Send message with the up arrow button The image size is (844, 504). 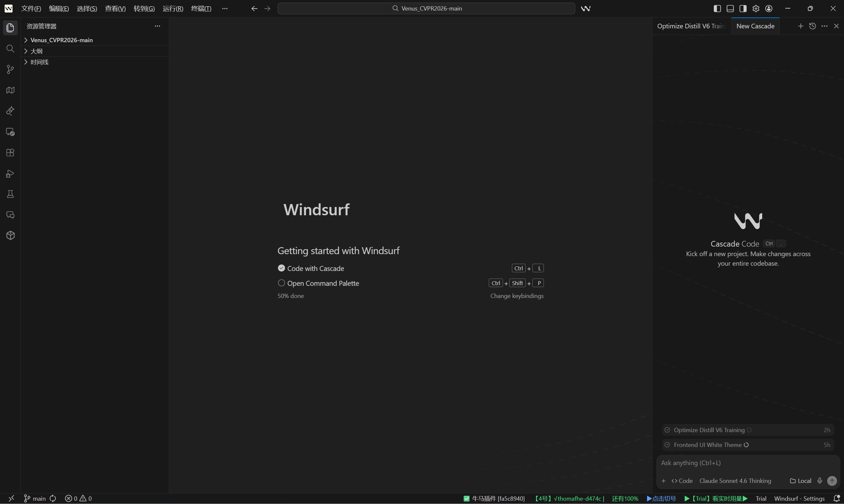point(832,481)
